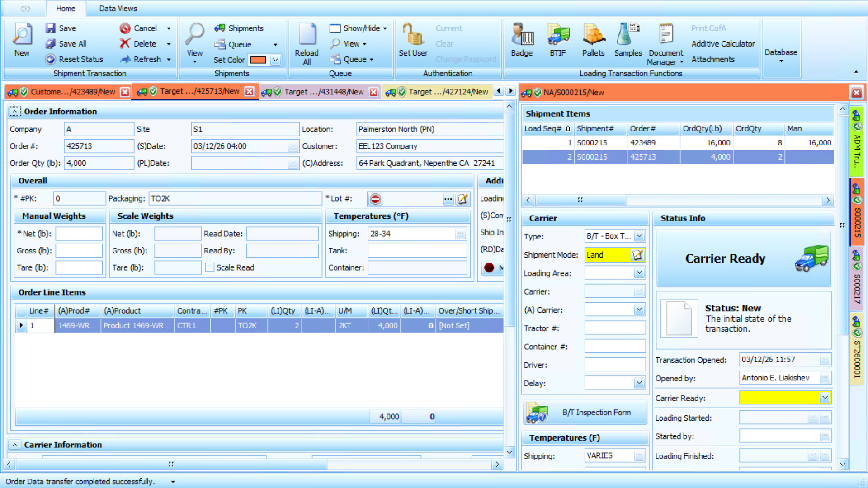Select order line item 1469-WR row
This screenshot has width=868, height=488.
click(260, 325)
